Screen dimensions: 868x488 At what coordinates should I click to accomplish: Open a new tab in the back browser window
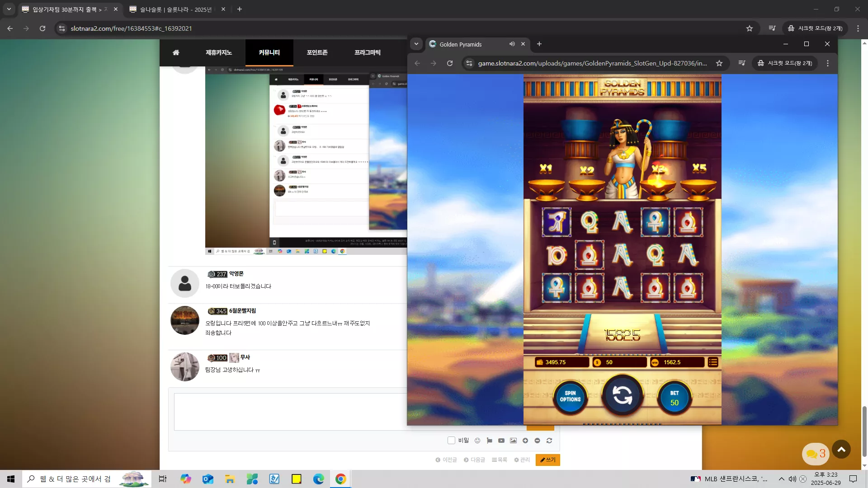(x=240, y=9)
